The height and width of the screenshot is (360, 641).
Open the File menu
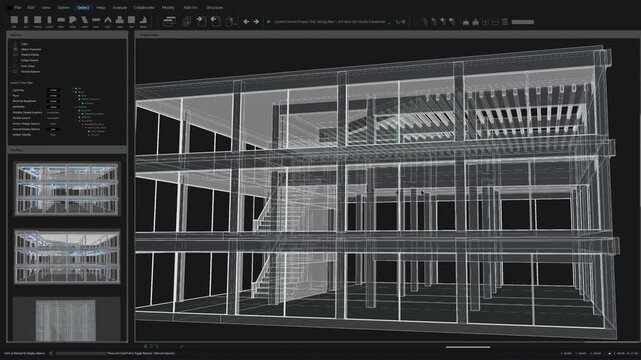click(18, 7)
